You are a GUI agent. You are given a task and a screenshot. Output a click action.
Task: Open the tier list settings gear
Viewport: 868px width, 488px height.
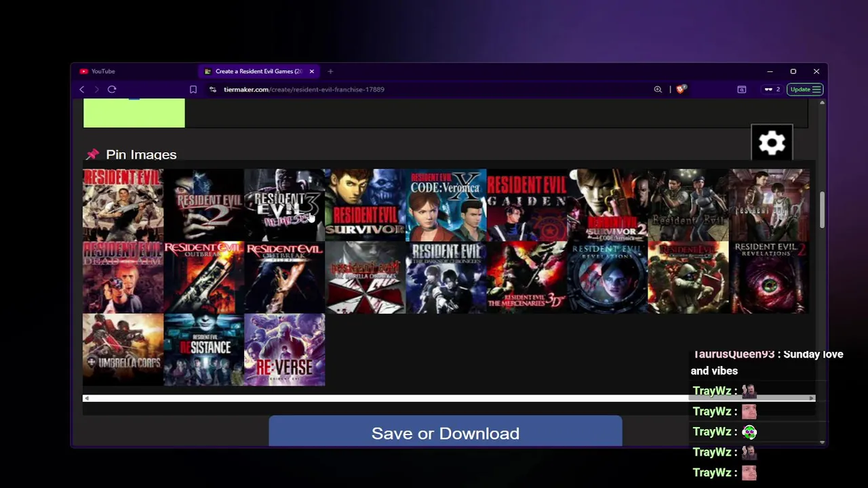[772, 143]
